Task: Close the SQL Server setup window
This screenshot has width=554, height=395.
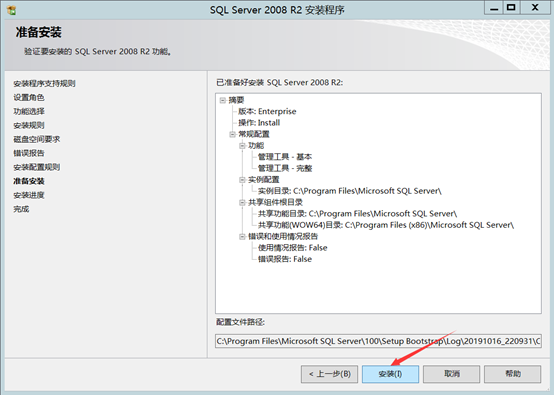Action: click(535, 8)
